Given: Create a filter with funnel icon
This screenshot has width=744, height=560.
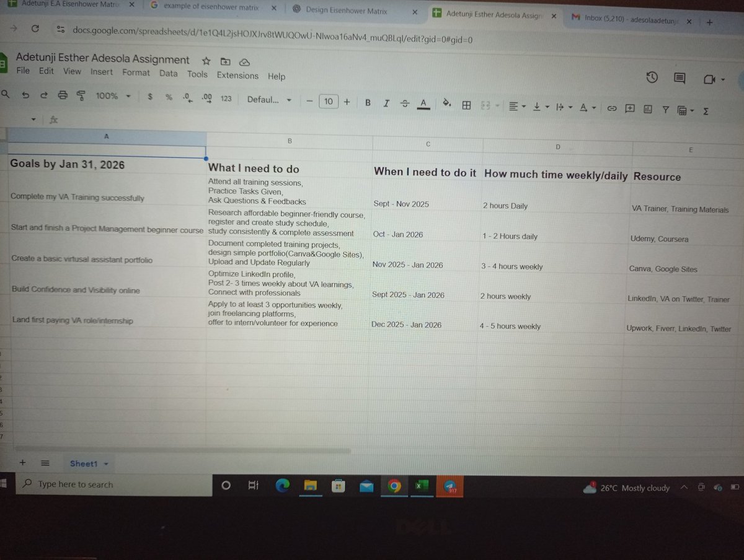Looking at the screenshot, I should coord(665,110).
